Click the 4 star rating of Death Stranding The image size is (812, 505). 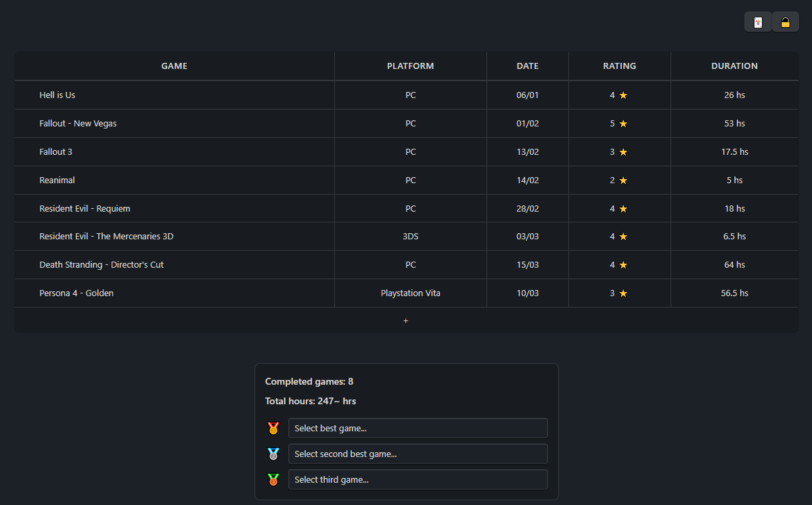(620, 265)
